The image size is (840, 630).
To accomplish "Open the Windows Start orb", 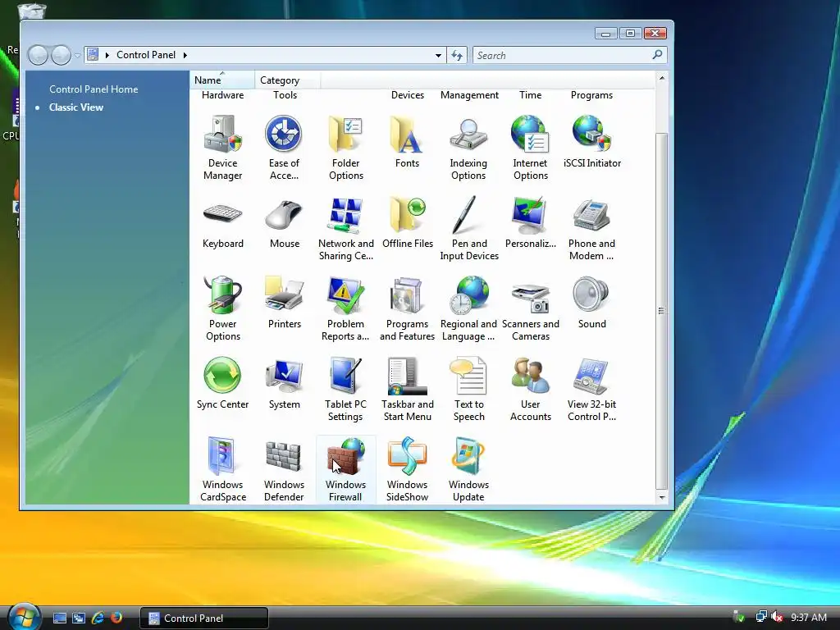I will [24, 617].
